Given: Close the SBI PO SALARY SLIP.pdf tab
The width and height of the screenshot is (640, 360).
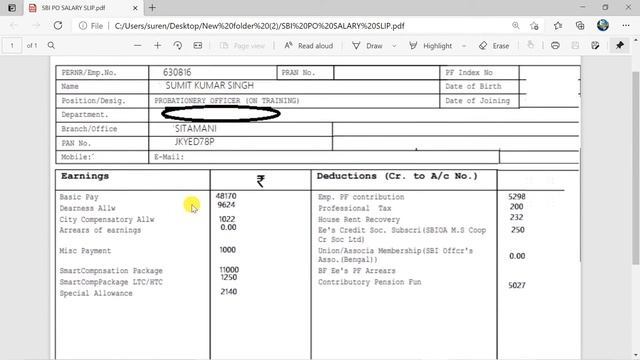Looking at the screenshot, I should click(135, 8).
